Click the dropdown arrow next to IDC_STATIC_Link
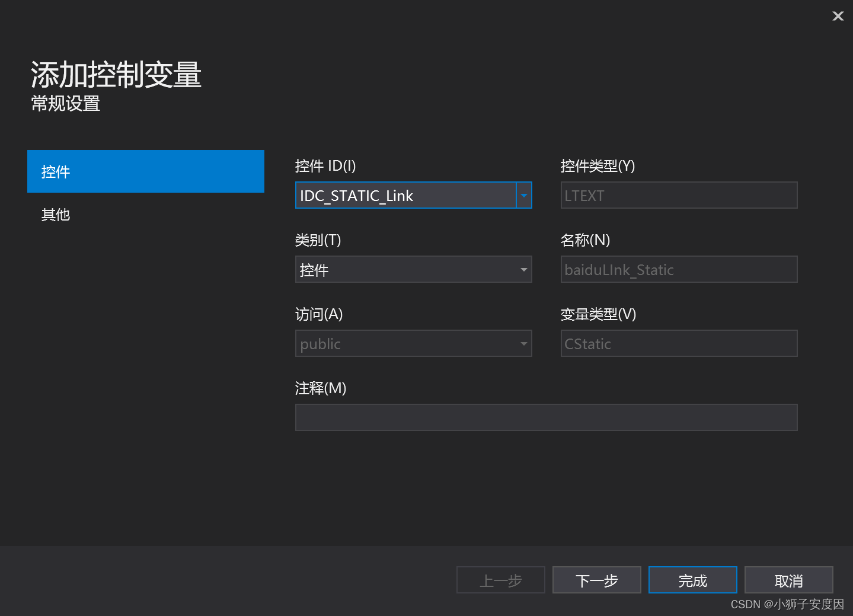 [524, 195]
